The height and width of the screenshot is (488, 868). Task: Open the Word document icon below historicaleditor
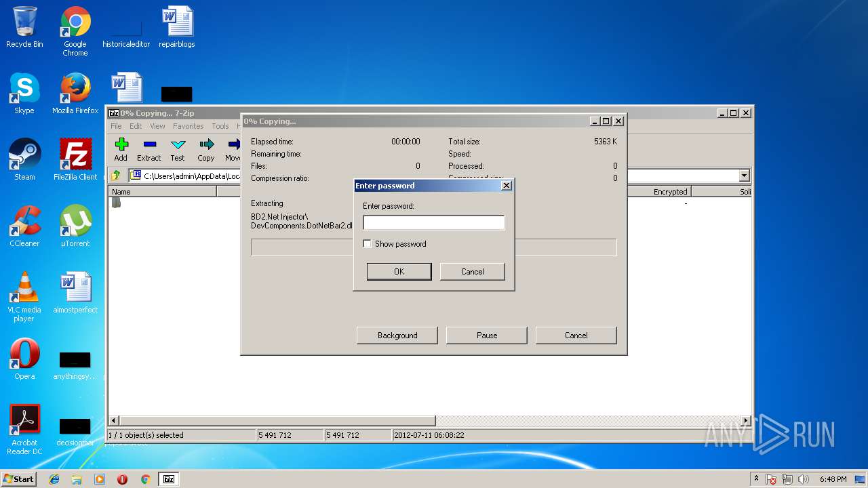(126, 87)
